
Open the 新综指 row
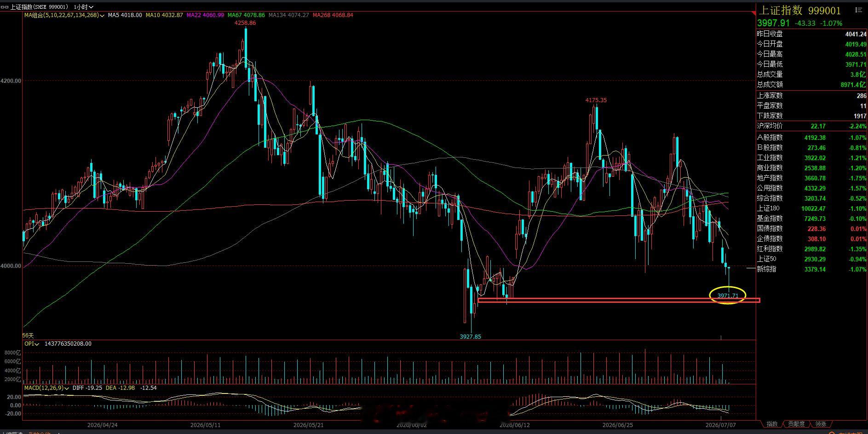click(812, 269)
